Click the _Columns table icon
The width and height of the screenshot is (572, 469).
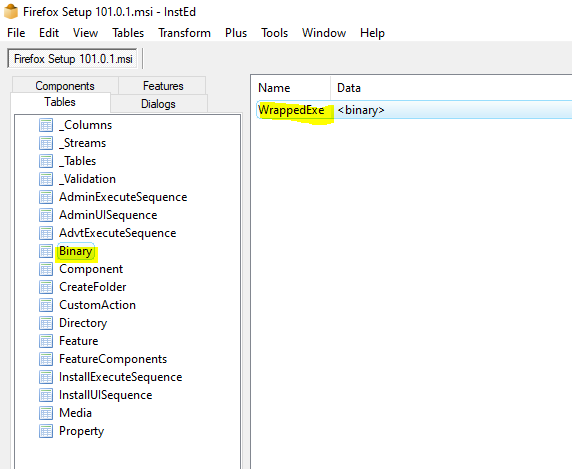click(x=46, y=125)
